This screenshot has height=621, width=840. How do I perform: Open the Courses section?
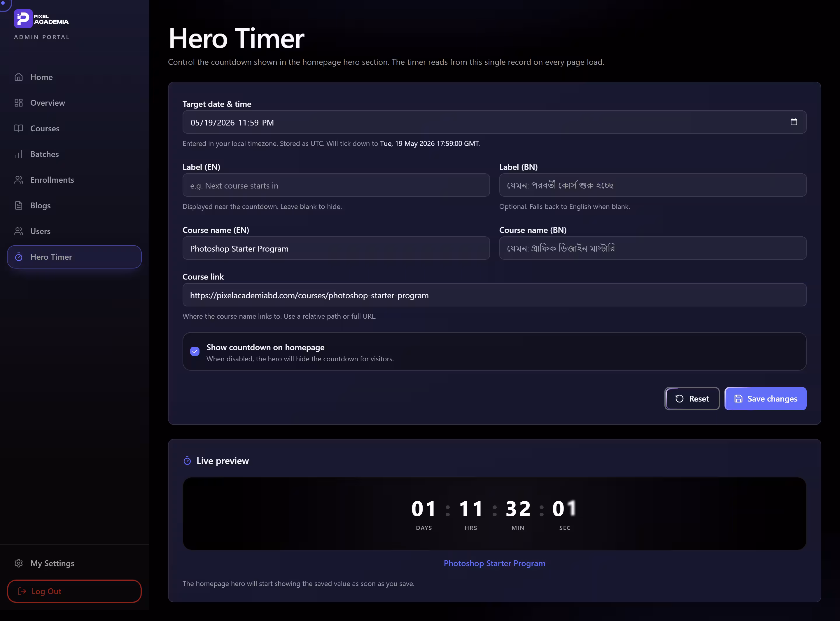click(74, 128)
